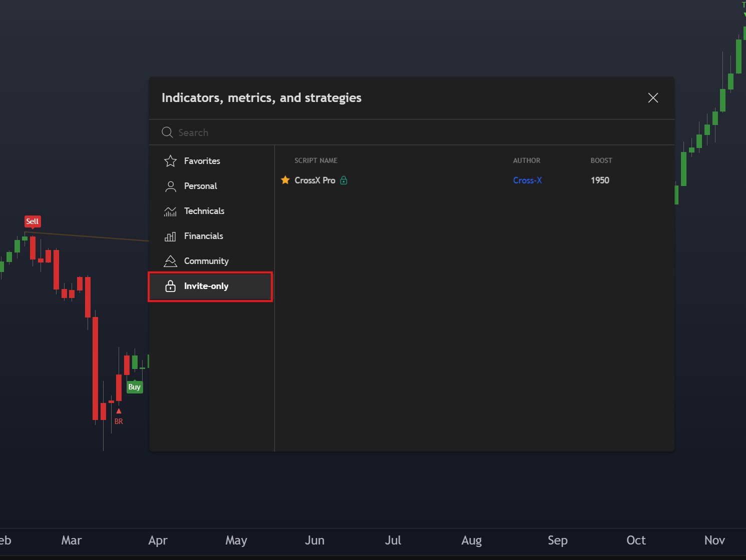Viewport: 746px width, 560px height.
Task: Open the Favorites category
Action: point(202,161)
